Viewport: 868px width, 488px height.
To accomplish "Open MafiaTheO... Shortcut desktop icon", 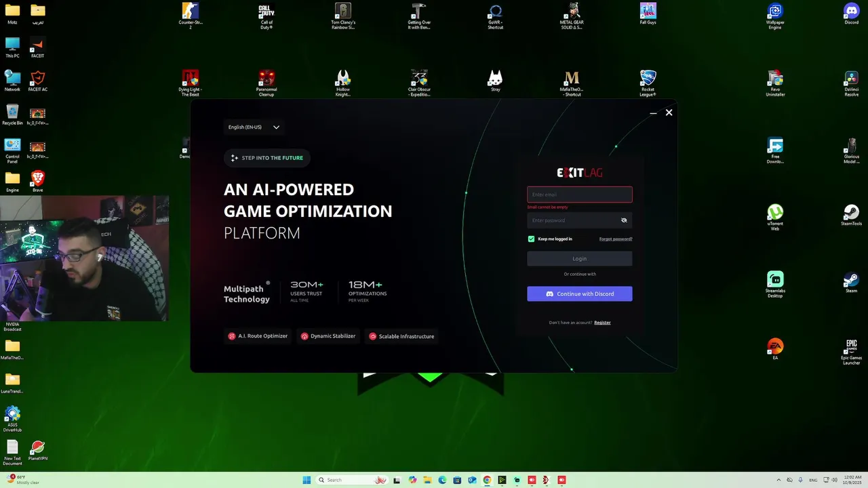I will pos(572,83).
